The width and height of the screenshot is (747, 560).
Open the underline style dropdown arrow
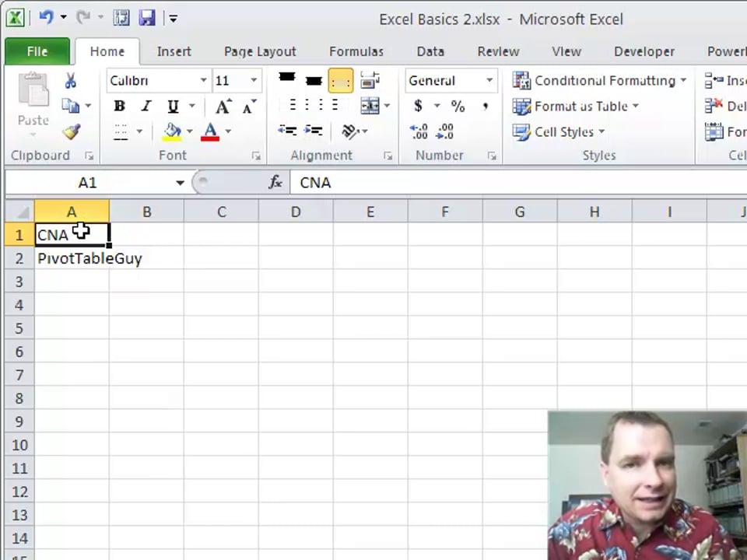tap(192, 106)
